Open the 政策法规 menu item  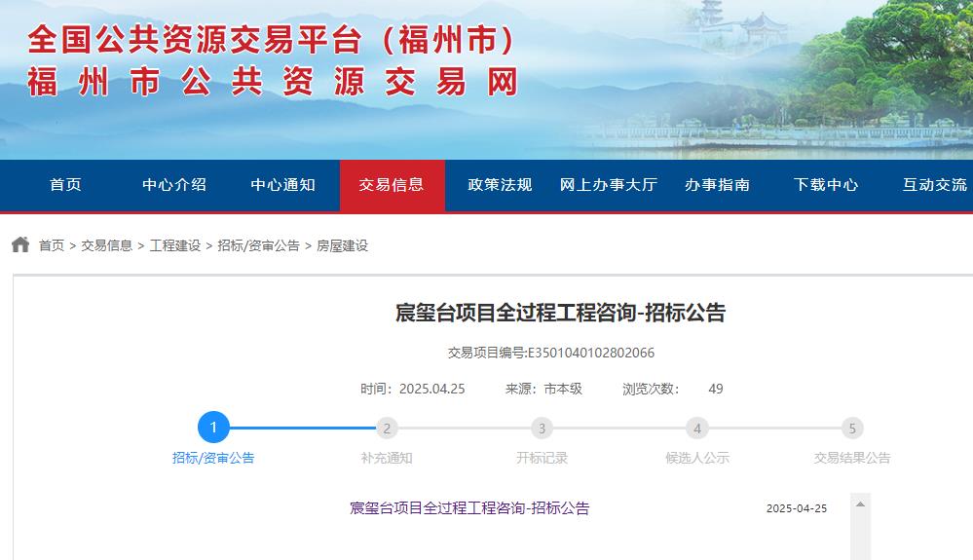click(x=501, y=185)
